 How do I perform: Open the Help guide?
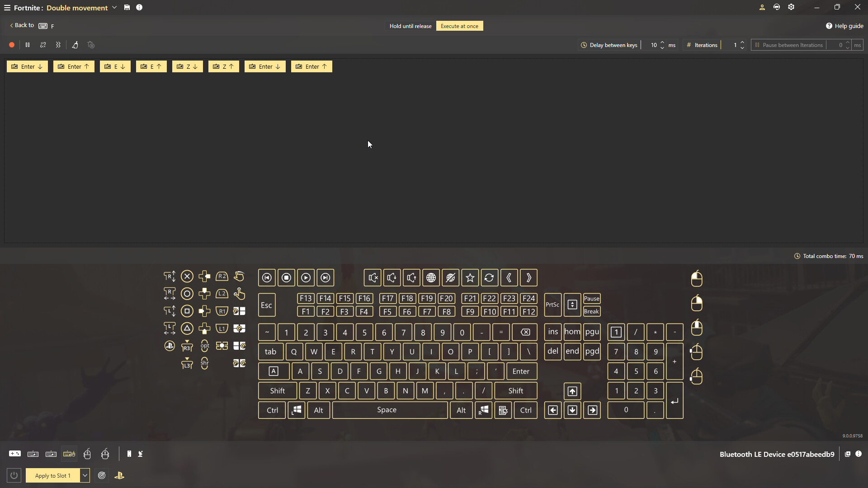click(x=844, y=26)
